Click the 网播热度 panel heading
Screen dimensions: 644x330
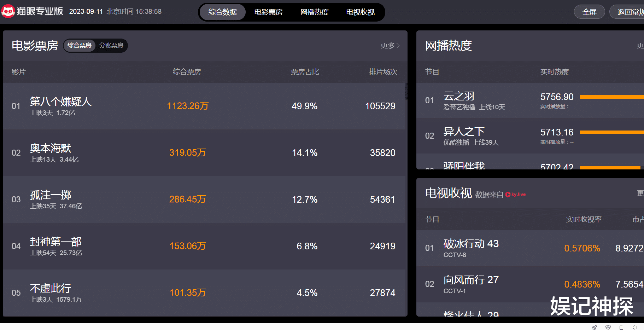click(x=449, y=46)
